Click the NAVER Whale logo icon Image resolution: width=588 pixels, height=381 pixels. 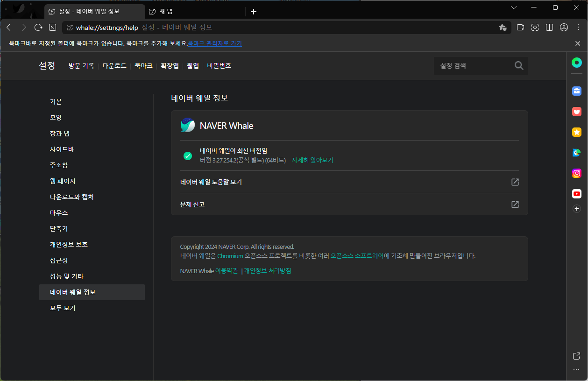(188, 125)
